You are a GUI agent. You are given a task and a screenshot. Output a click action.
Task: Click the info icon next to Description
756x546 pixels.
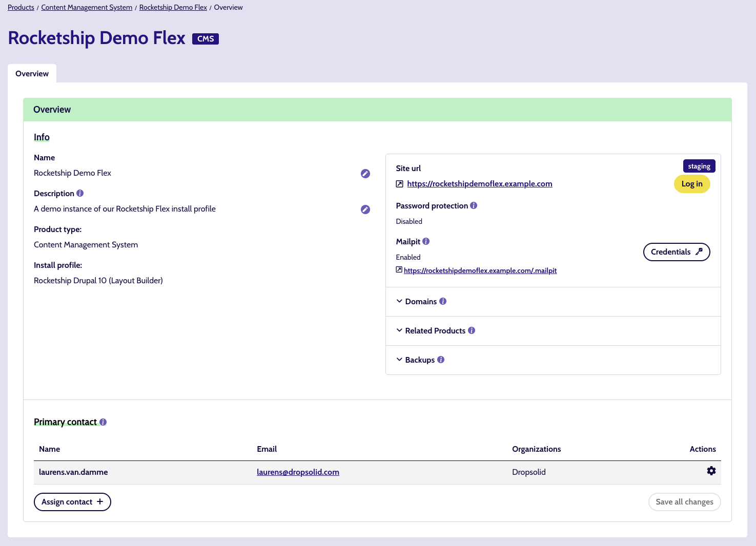(80, 193)
